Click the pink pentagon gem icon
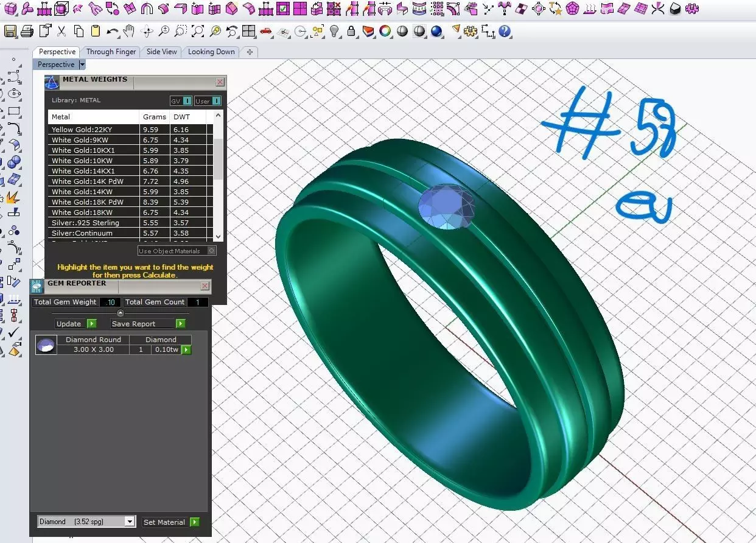This screenshot has width=756, height=543. [x=572, y=9]
